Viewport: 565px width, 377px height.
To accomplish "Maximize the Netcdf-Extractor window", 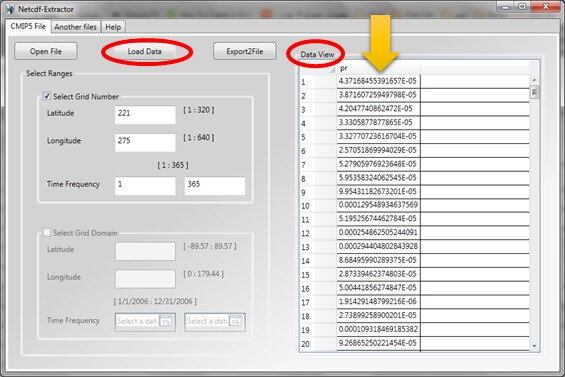I will pos(521,7).
